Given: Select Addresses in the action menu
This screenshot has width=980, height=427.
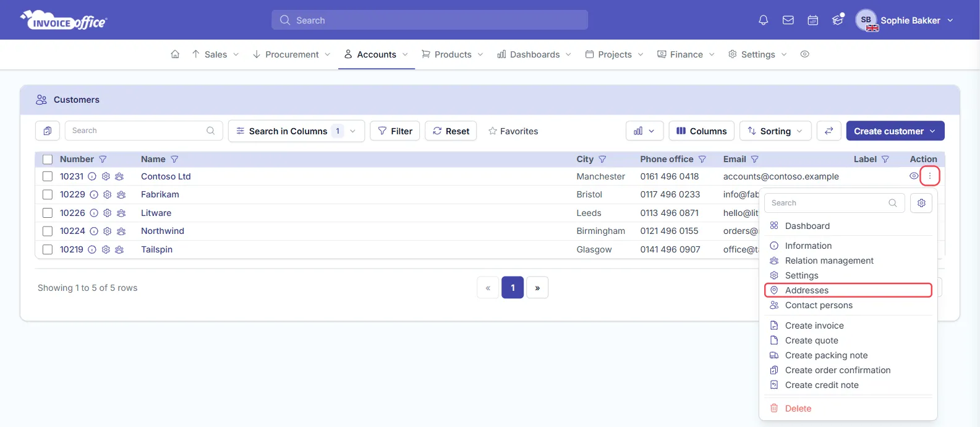Looking at the screenshot, I should pos(848,290).
